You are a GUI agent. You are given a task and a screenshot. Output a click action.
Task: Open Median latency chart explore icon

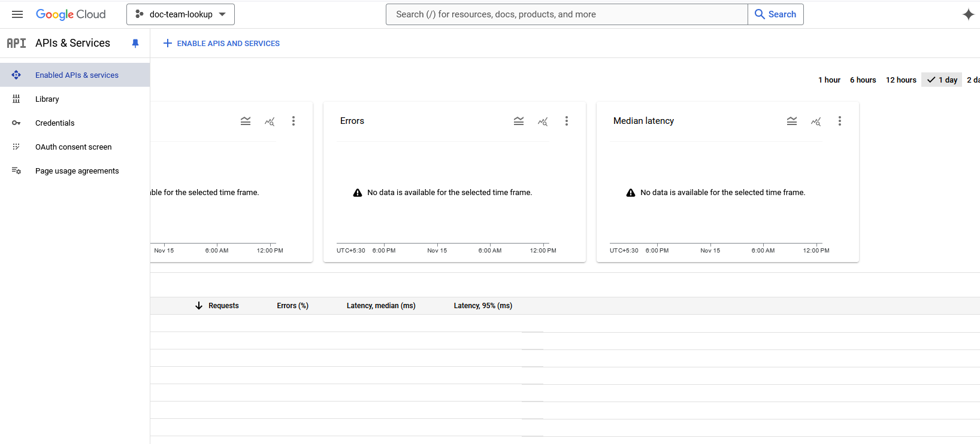(816, 121)
